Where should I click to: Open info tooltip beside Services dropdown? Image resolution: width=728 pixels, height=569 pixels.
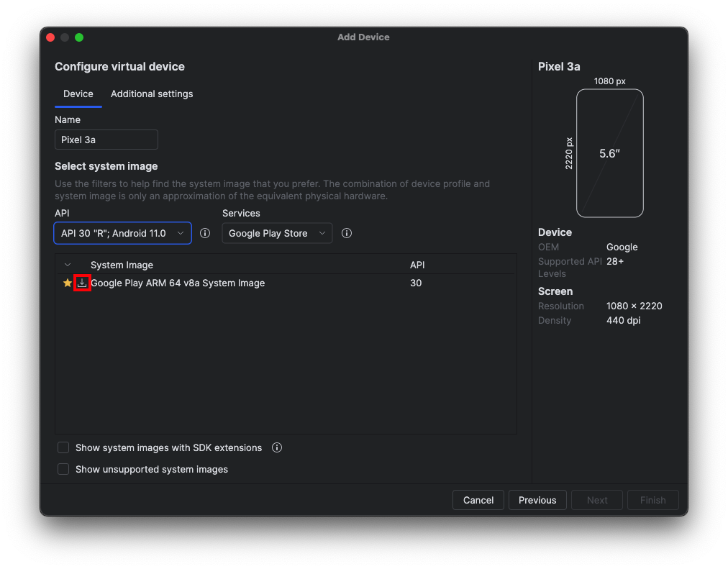click(x=347, y=233)
